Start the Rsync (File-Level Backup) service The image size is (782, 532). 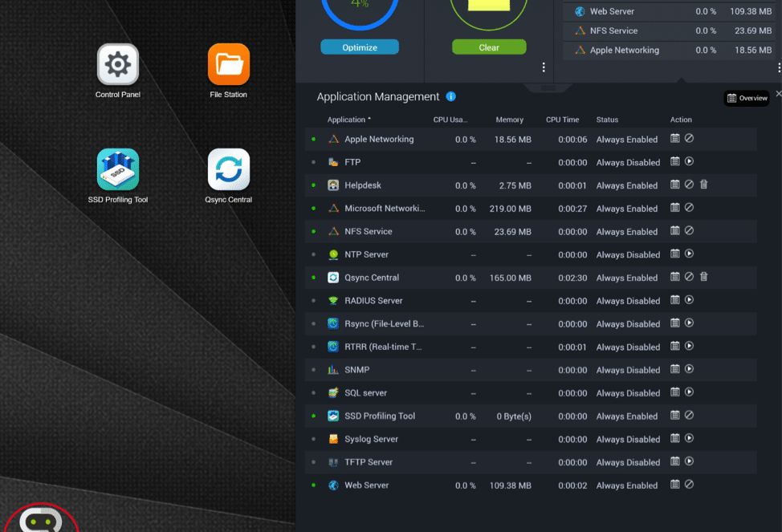tap(689, 323)
